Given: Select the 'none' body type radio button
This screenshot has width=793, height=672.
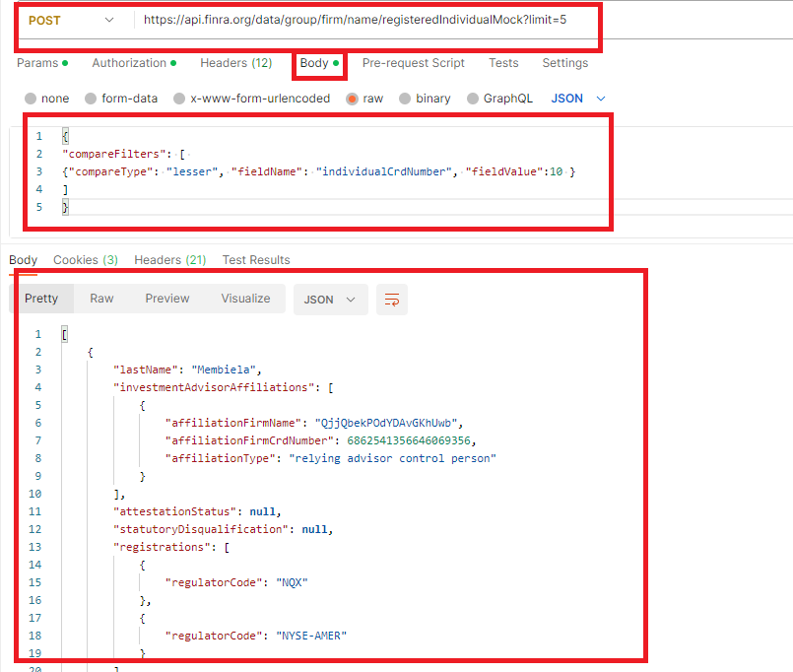Looking at the screenshot, I should [31, 99].
